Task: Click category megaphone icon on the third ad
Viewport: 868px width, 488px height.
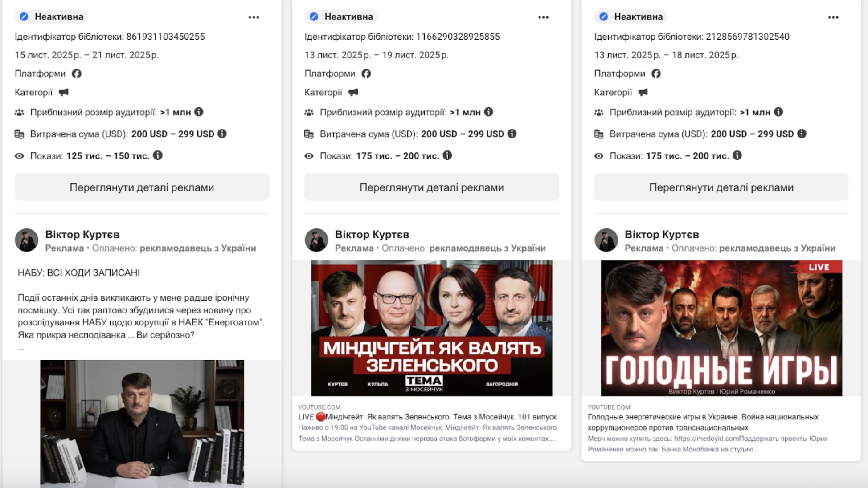Action: (643, 92)
